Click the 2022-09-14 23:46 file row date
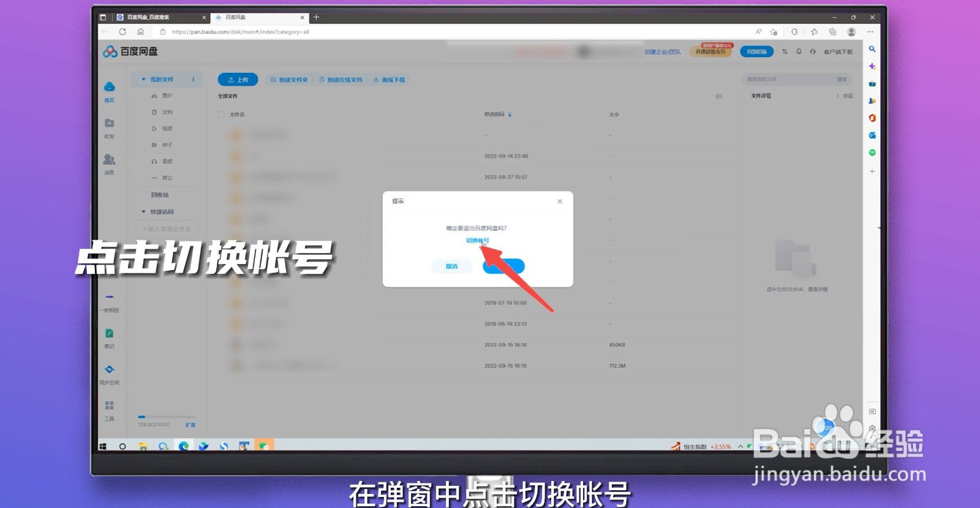 pos(506,156)
